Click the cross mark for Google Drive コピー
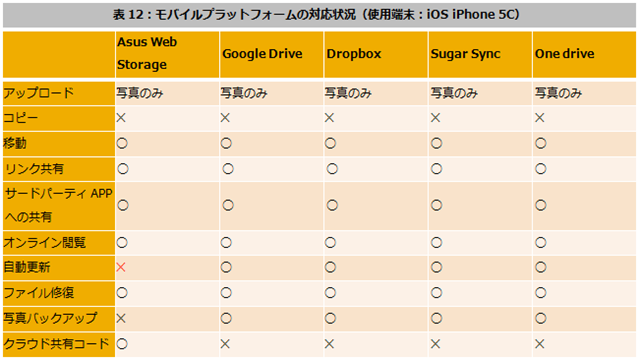This screenshot has height=360, width=640. (225, 118)
